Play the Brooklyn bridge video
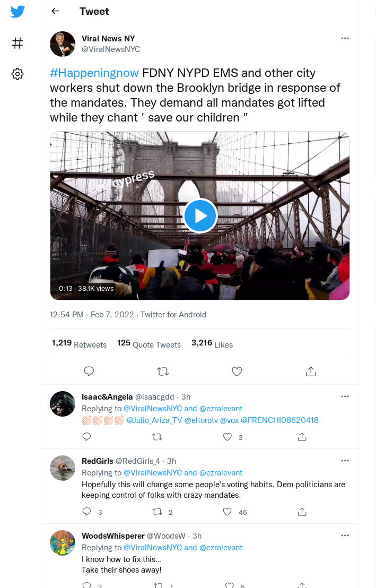The image size is (376, 588). click(200, 215)
